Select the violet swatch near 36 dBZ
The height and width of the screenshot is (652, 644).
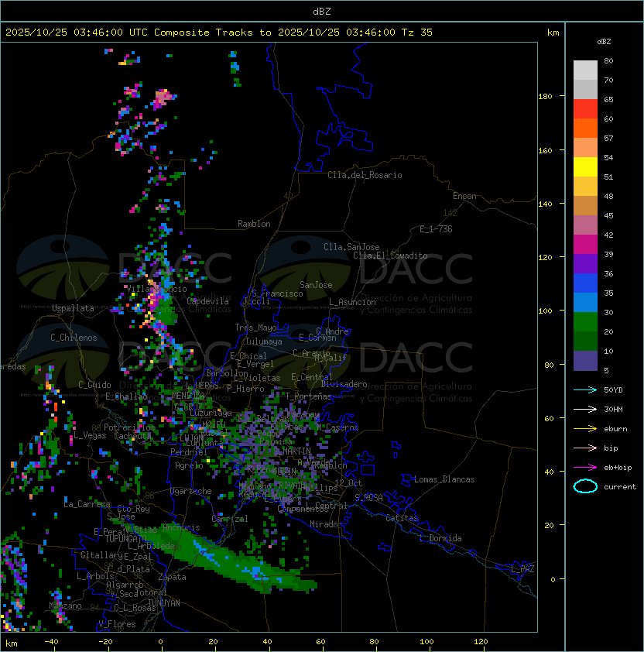[x=585, y=263]
